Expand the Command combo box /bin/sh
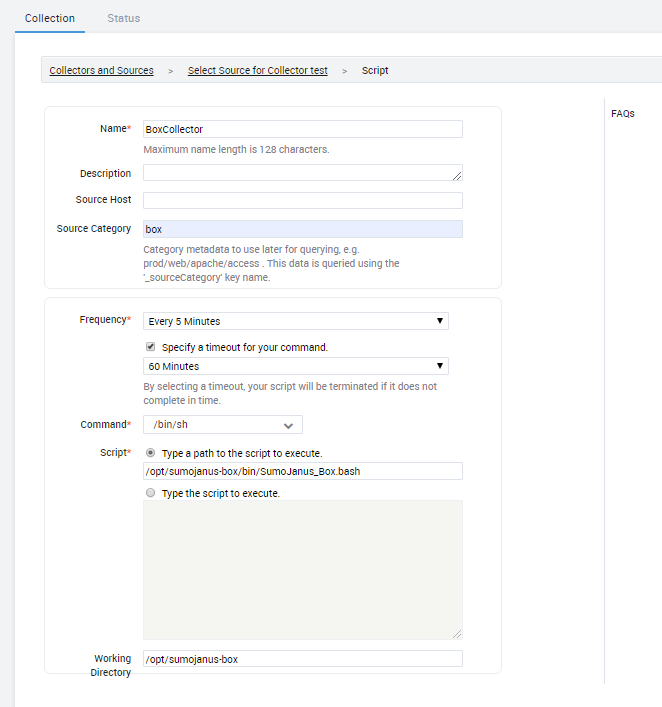Viewport: 662px width, 707px height. (223, 425)
